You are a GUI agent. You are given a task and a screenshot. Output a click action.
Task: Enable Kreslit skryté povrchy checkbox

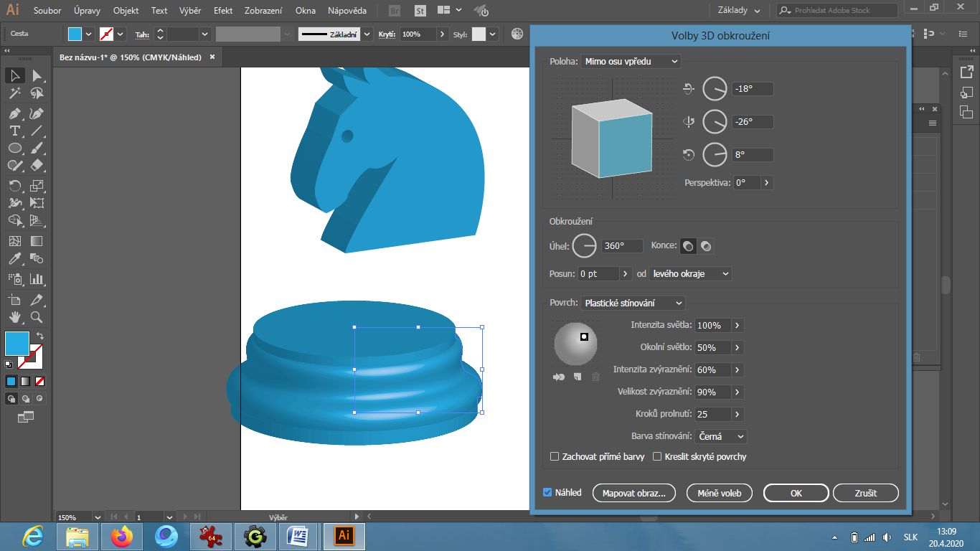click(x=657, y=456)
